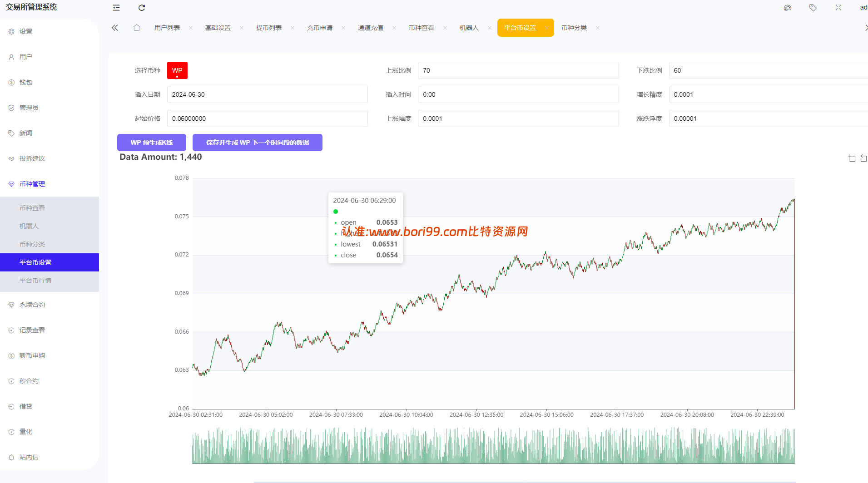Collapse the sidebar menu toggle icon
This screenshot has width=868, height=483.
[116, 8]
